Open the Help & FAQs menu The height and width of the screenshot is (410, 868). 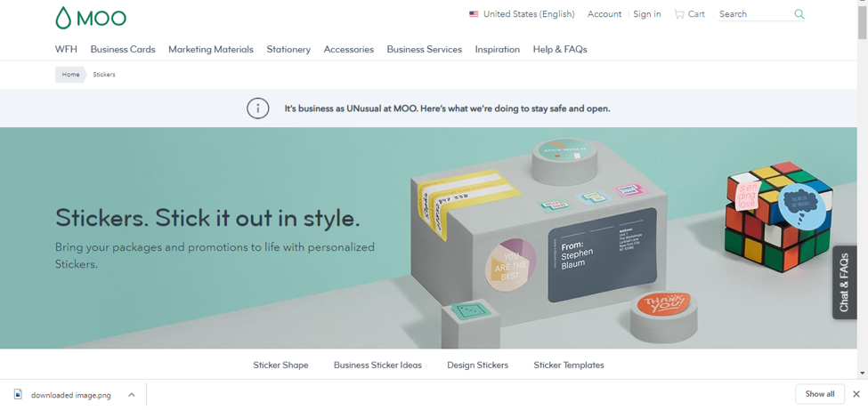560,49
